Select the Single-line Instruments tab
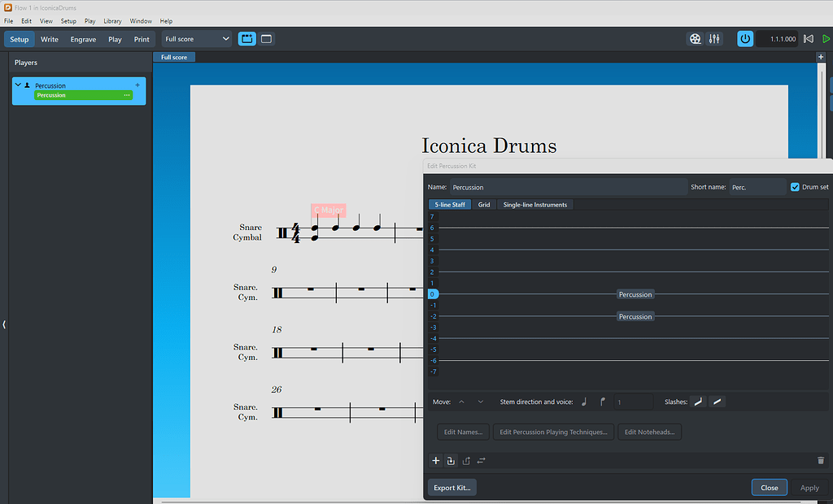Viewport: 833px width, 504px height. tap(535, 205)
